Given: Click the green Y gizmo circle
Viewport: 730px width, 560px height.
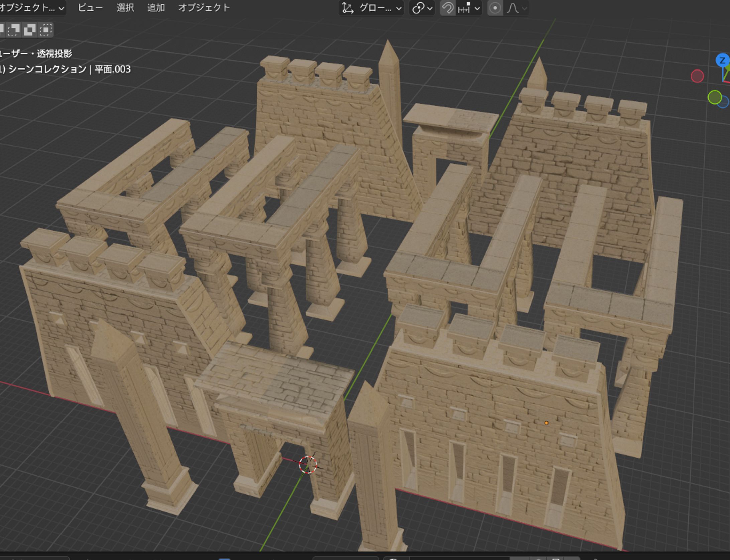Looking at the screenshot, I should click(x=715, y=97).
